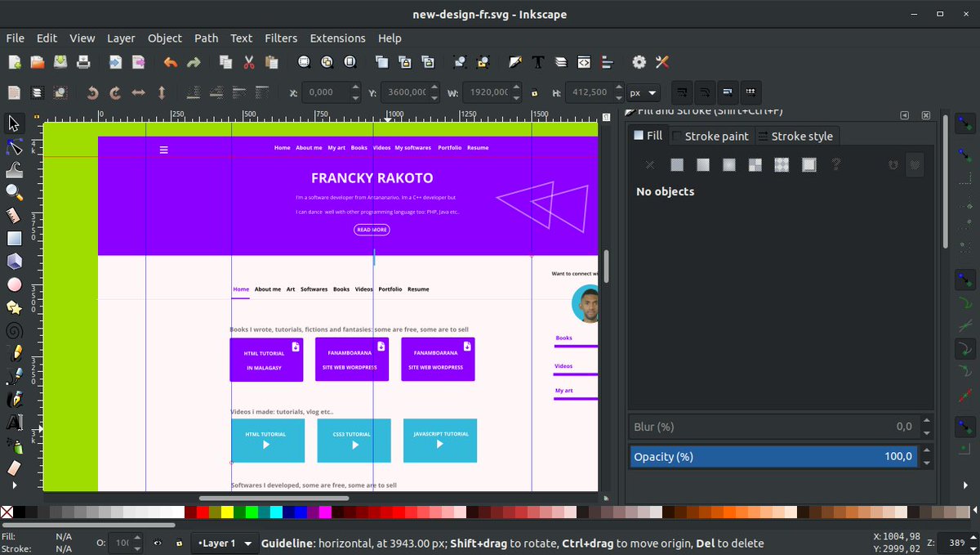
Task: Click the No paint (X) button in Fill
Action: pos(650,164)
